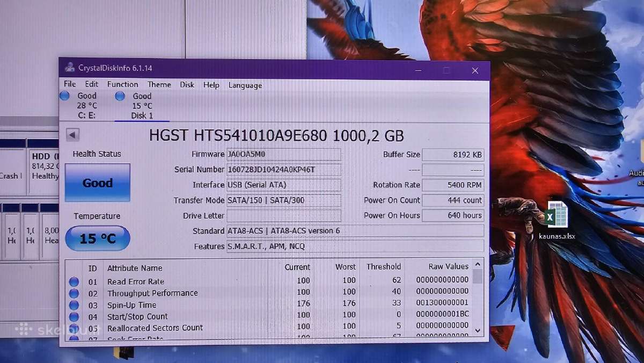Image resolution: width=644 pixels, height=363 pixels.
Task: Click the previous disk arrow button
Action: point(72,135)
